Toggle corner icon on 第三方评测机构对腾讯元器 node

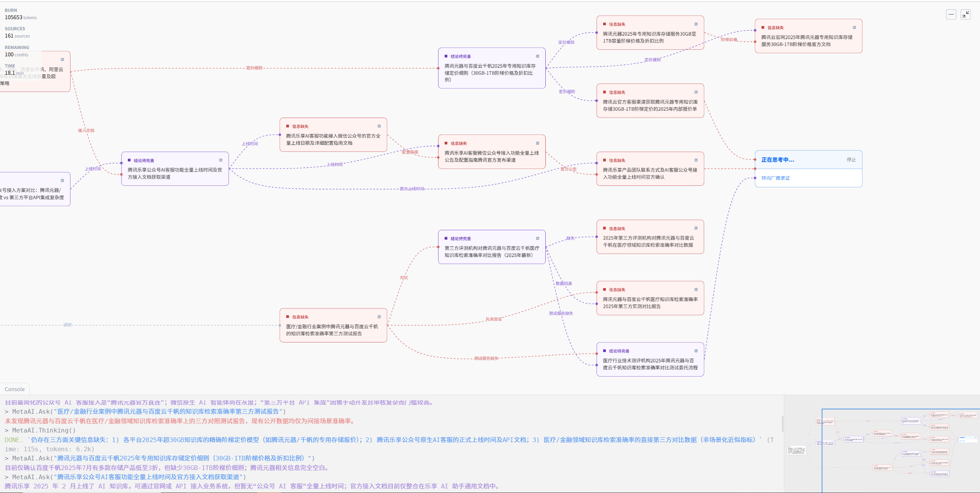(537, 238)
